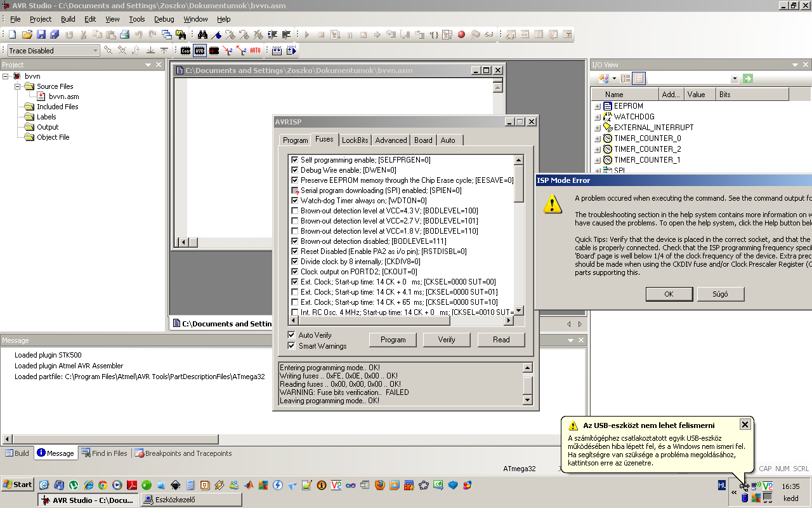812x508 pixels.
Task: Open the Build menu
Action: pos(68,19)
